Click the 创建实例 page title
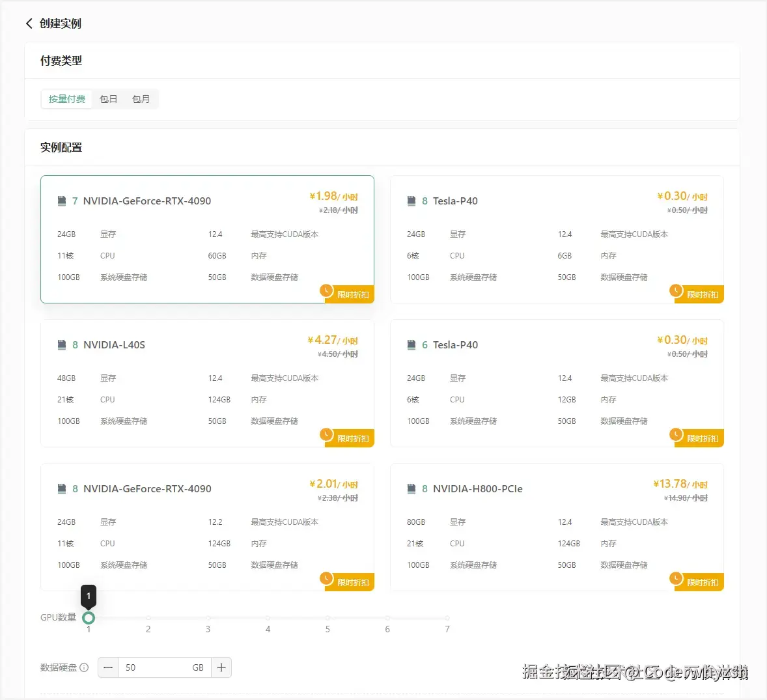Screen dimensions: 767x700 click(x=60, y=23)
